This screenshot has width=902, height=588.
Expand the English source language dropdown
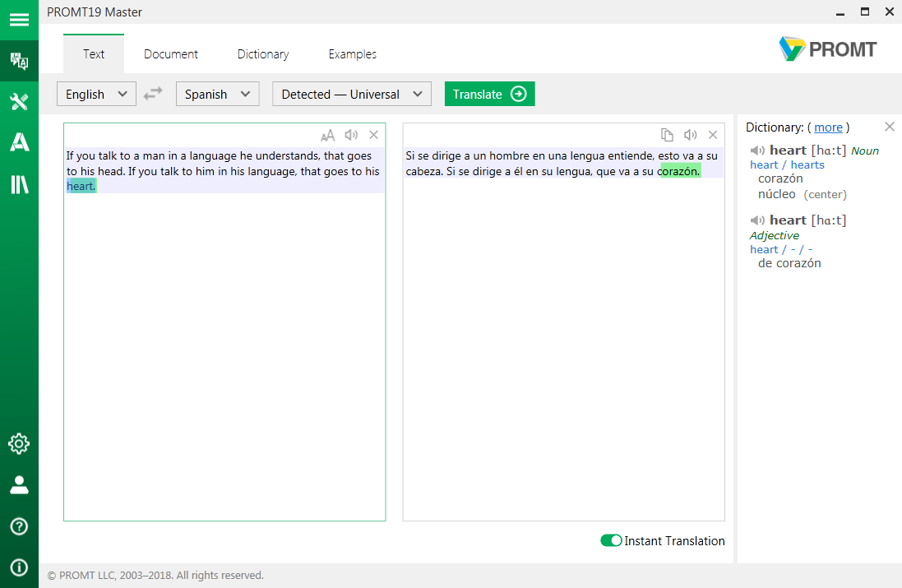(96, 94)
